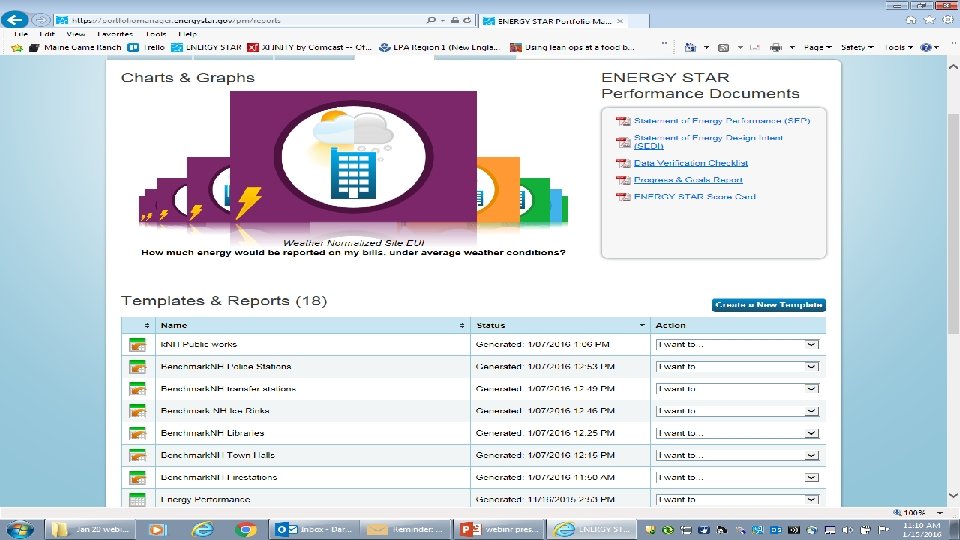Open the browser home icon
The height and width of the screenshot is (540, 960).
pyautogui.click(x=911, y=20)
